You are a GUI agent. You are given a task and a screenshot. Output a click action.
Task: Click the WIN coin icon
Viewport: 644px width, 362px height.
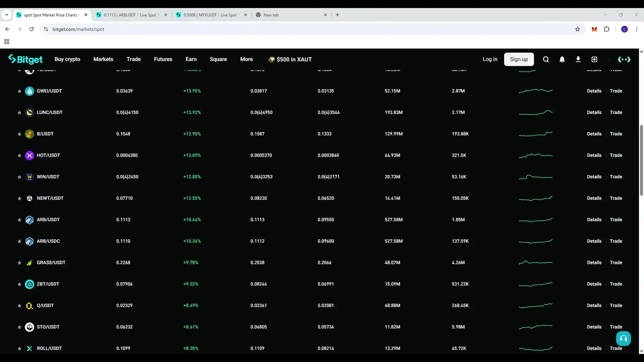tap(29, 177)
